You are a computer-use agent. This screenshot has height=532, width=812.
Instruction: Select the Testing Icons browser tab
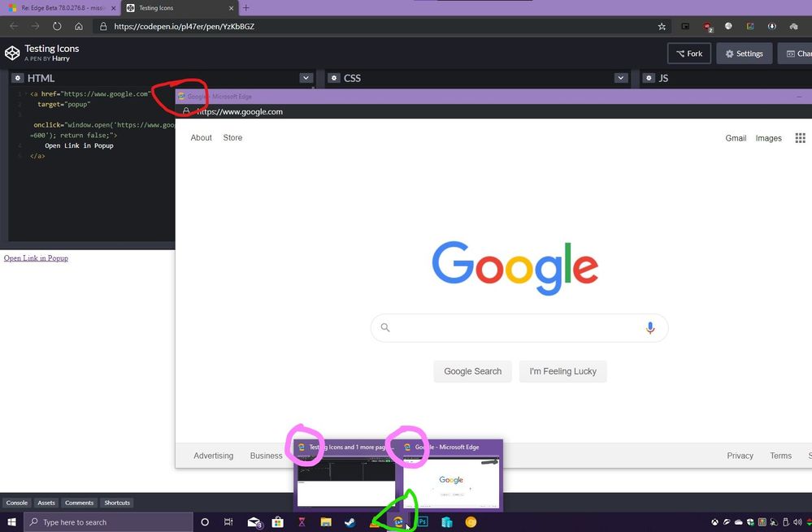tap(179, 8)
